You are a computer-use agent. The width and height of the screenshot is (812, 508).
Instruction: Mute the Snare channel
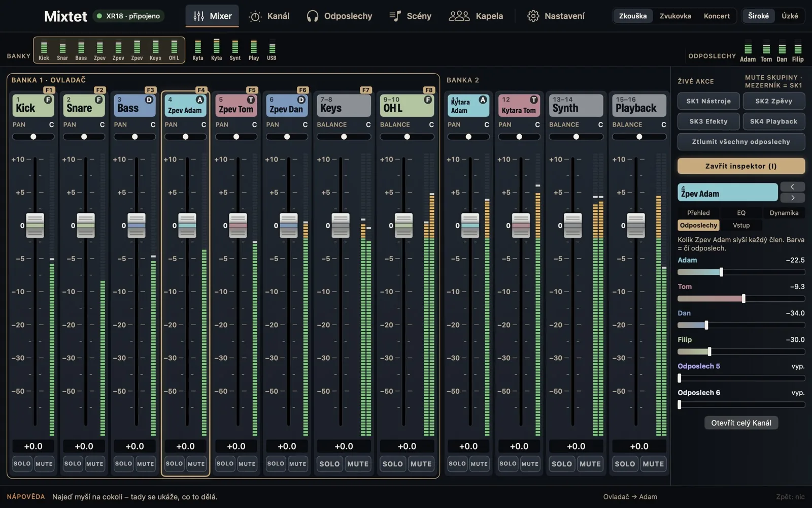tap(95, 464)
